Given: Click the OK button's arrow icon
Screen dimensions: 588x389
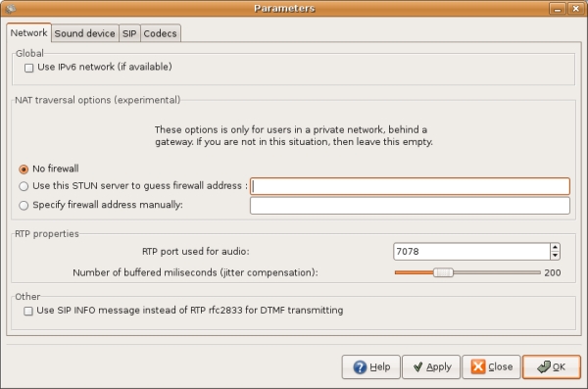Looking at the screenshot, I should click(x=543, y=366).
